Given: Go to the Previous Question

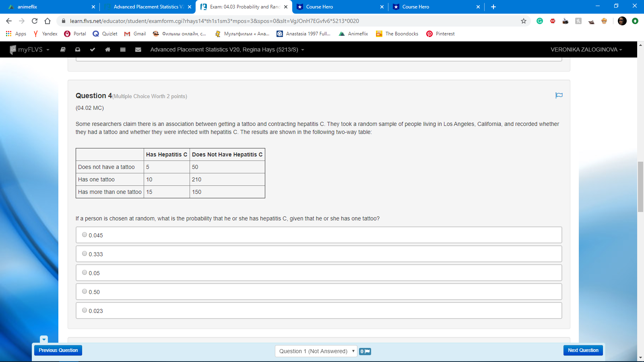Looking at the screenshot, I should pyautogui.click(x=58, y=350).
